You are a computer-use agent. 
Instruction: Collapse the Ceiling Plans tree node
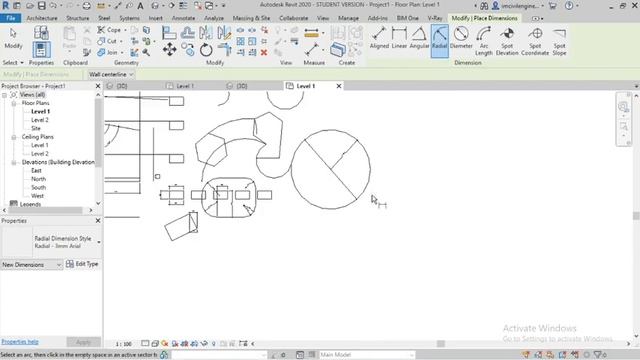point(14,137)
